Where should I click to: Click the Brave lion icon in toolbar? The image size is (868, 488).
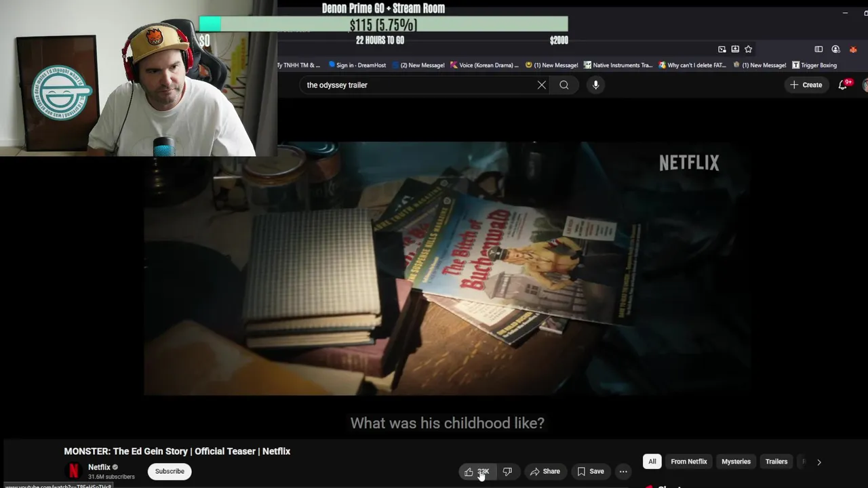(853, 49)
